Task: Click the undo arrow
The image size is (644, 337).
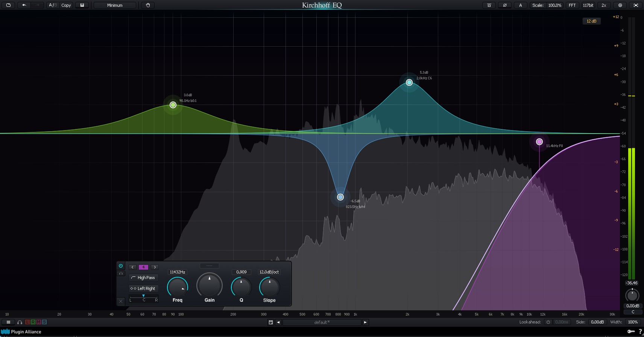Action: (x=24, y=5)
